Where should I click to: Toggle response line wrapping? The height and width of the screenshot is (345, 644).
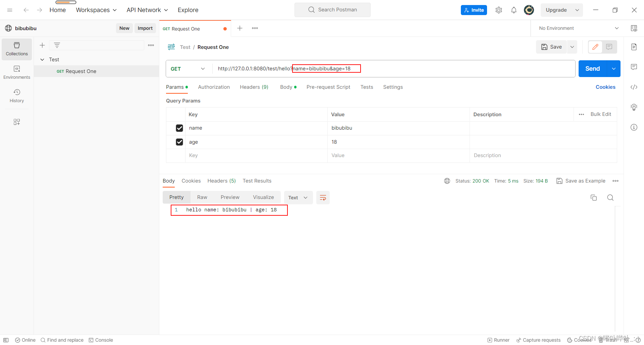pos(323,198)
